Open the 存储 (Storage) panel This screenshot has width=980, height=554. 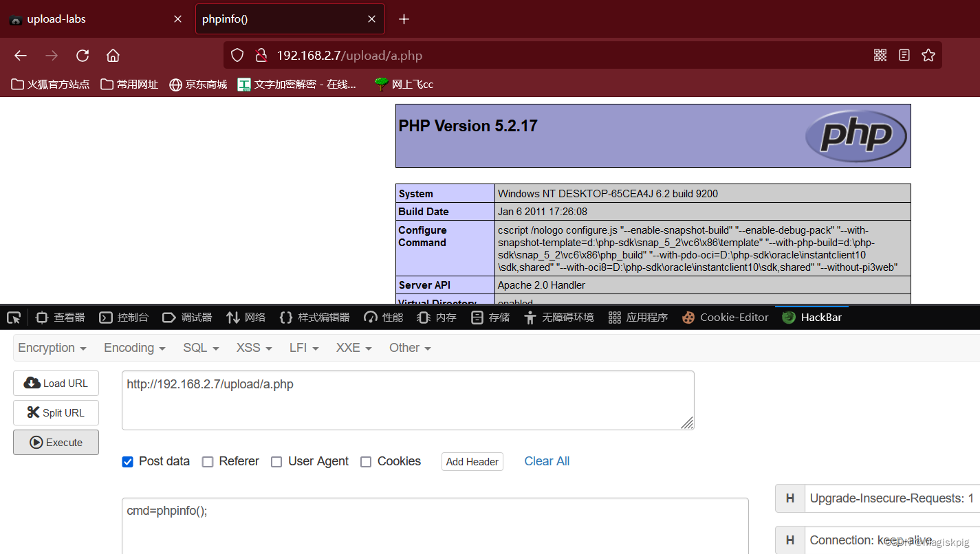click(x=490, y=317)
